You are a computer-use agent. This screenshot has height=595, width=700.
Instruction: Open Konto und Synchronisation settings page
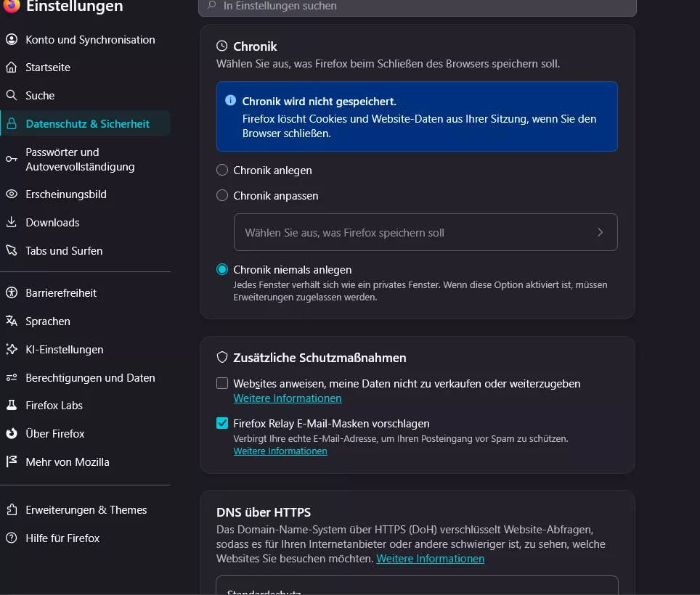[85, 40]
